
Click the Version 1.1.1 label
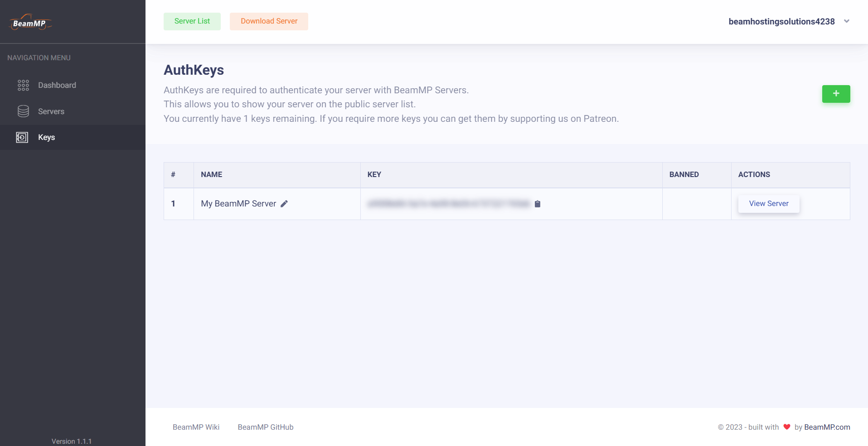72,441
